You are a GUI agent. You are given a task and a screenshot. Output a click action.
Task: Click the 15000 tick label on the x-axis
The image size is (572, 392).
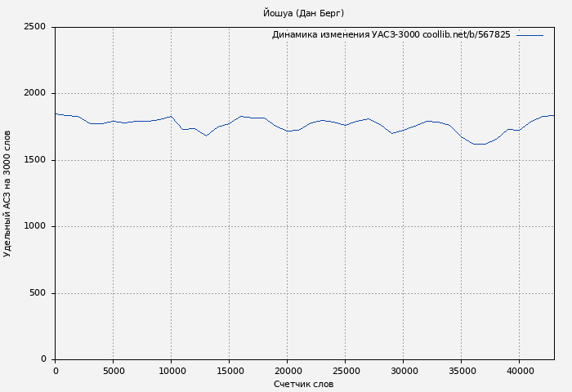pos(229,371)
